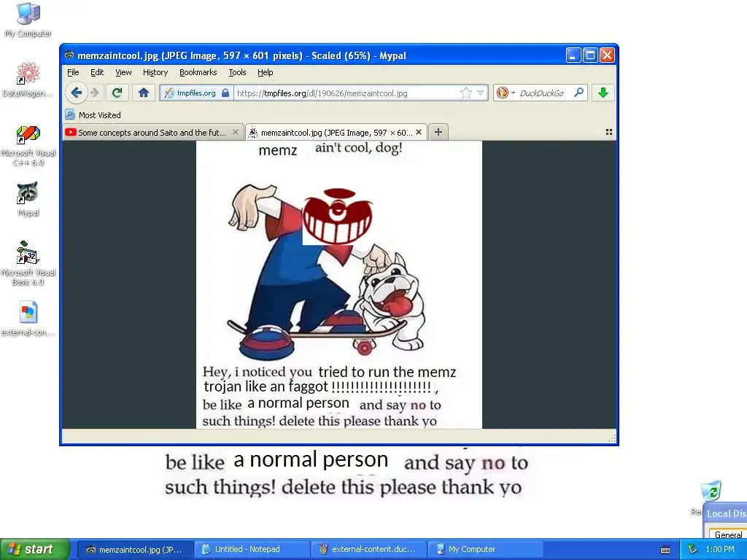747x560 pixels.
Task: Minimize the Mypal browser window
Action: [x=573, y=55]
